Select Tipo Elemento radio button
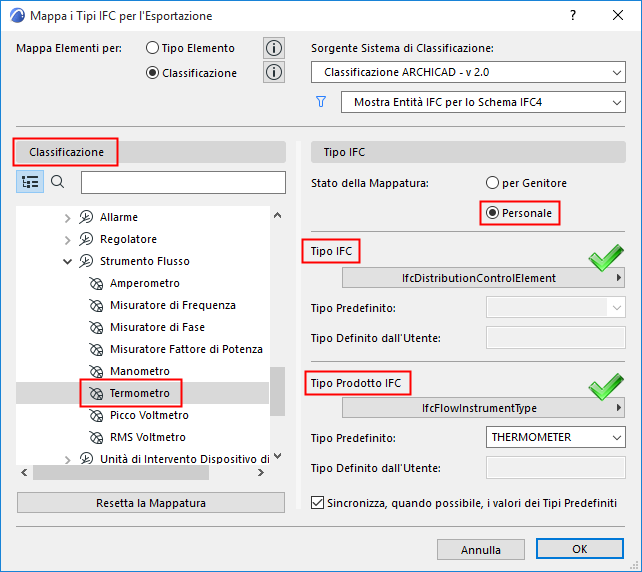This screenshot has height=572, width=642. [152, 48]
